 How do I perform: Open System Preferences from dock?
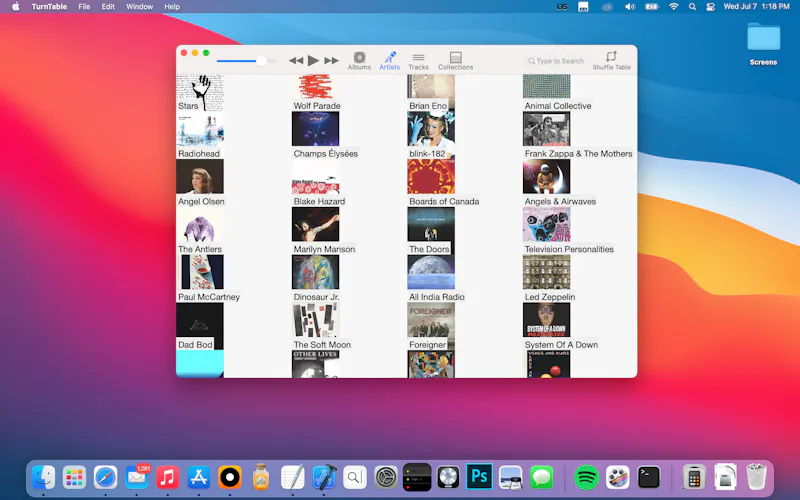pos(386,478)
